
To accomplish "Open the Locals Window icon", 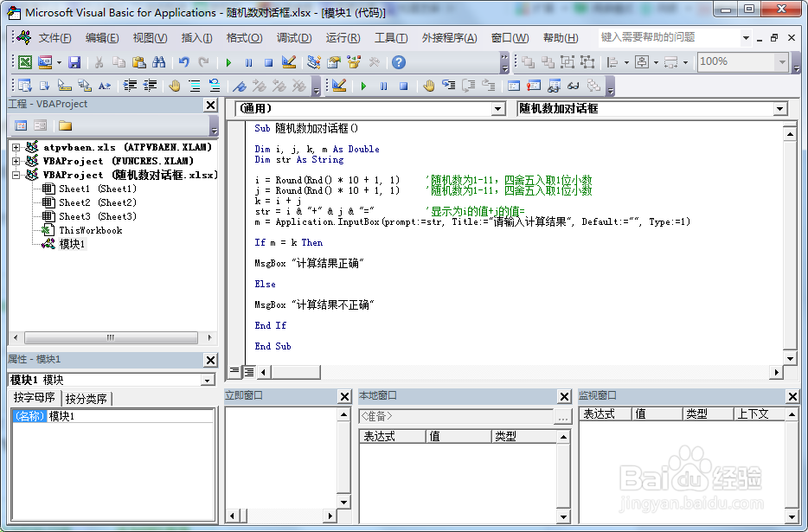I will point(514,86).
